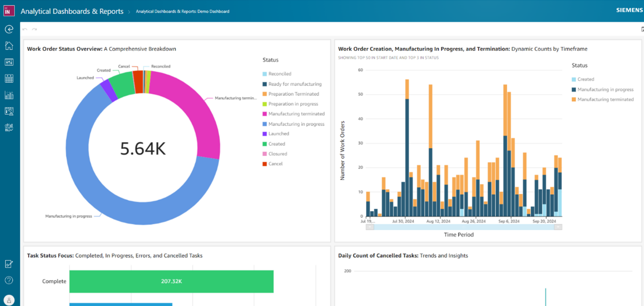Click the back navigation arrow in the sidebar

[9, 29]
